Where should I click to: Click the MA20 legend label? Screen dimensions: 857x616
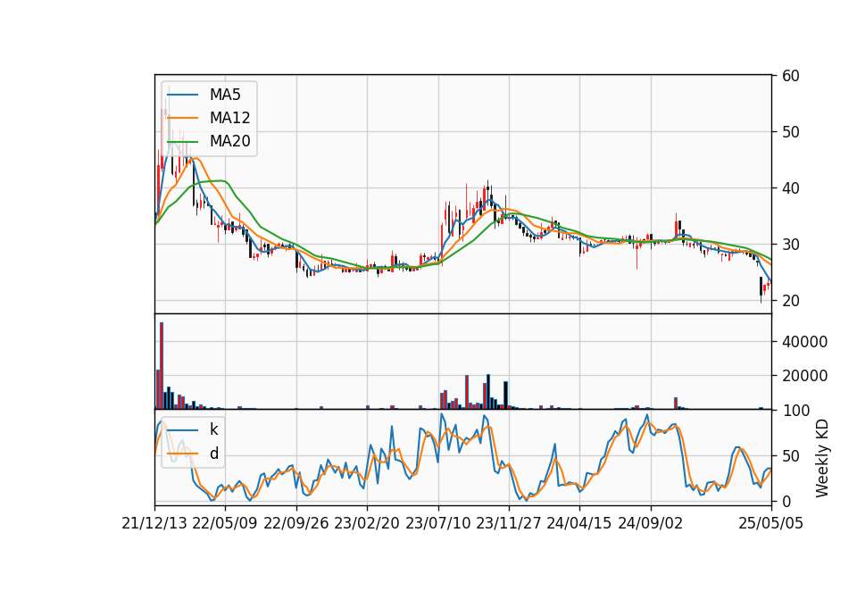(x=229, y=141)
